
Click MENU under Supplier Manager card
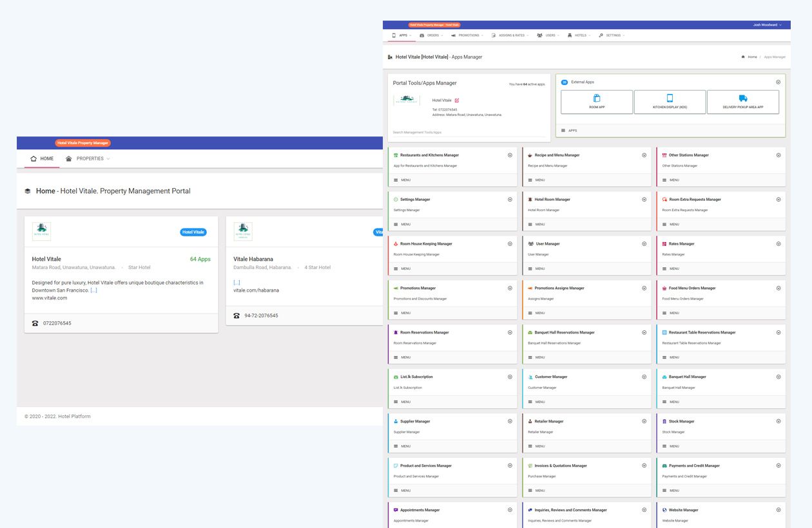[x=402, y=446]
